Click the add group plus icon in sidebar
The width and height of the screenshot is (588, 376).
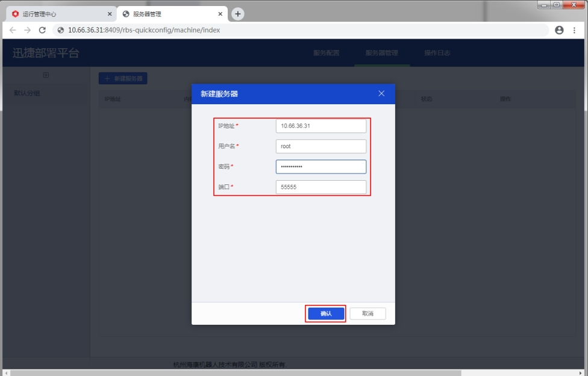coord(46,75)
